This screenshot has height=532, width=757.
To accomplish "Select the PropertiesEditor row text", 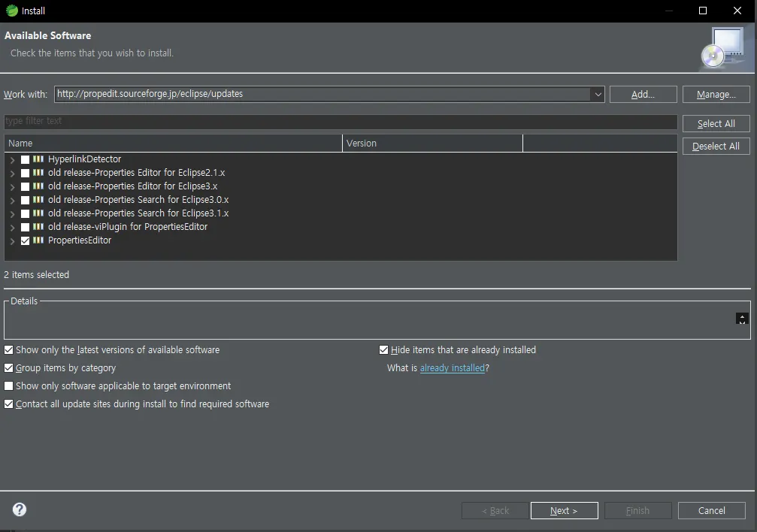I will point(80,240).
